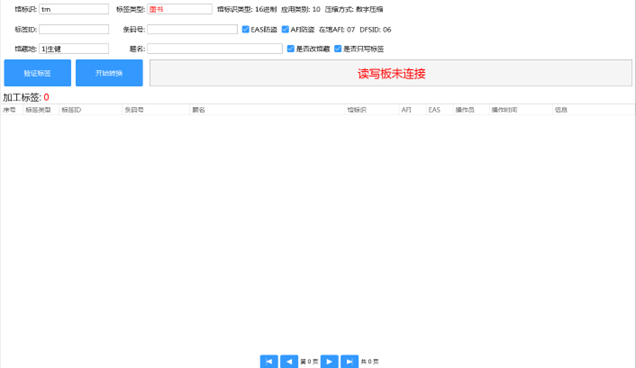Uncheck the 是否改馆藏 checkbox

click(x=290, y=49)
